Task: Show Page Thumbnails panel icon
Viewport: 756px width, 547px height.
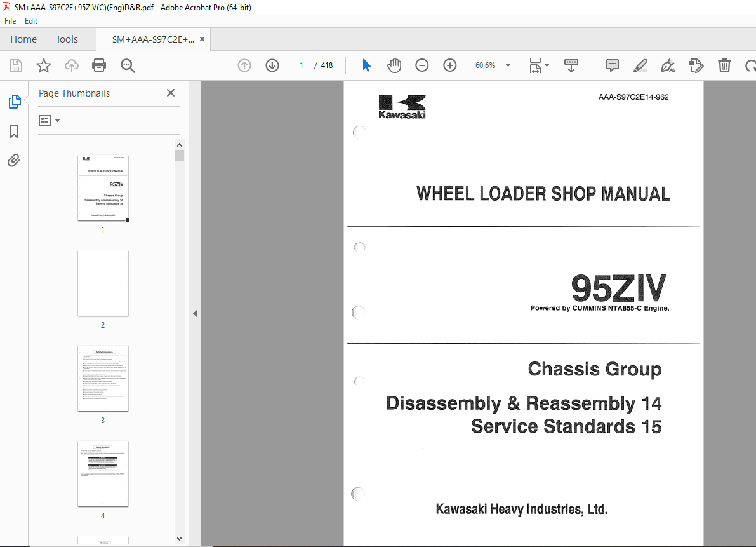Action: 15,101
